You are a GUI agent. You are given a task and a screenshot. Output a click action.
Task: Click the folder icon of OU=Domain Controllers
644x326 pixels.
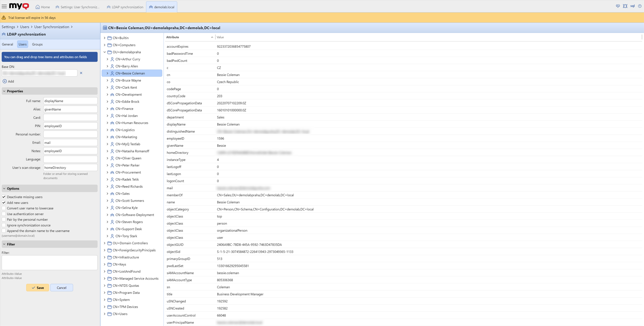click(x=109, y=243)
